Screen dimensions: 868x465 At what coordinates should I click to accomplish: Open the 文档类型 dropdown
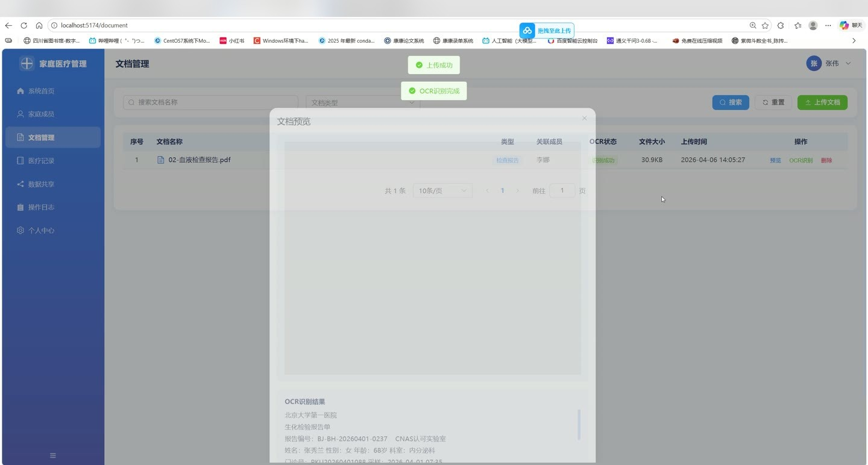tap(363, 102)
